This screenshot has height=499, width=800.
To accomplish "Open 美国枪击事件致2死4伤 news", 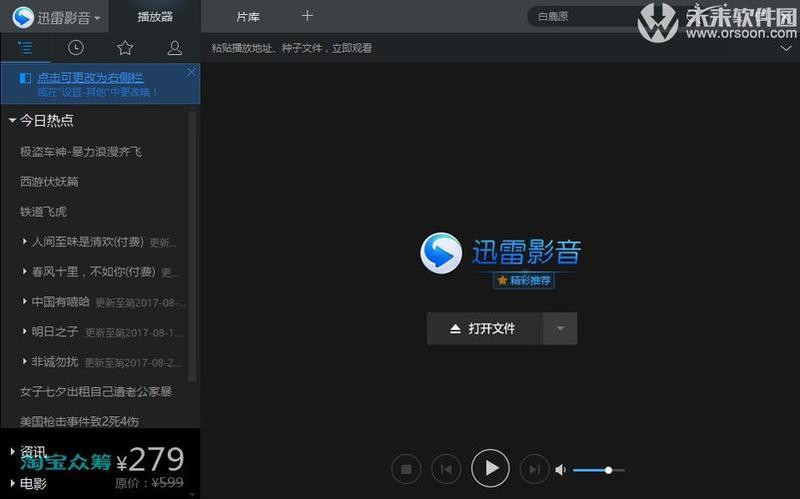I will pyautogui.click(x=79, y=421).
